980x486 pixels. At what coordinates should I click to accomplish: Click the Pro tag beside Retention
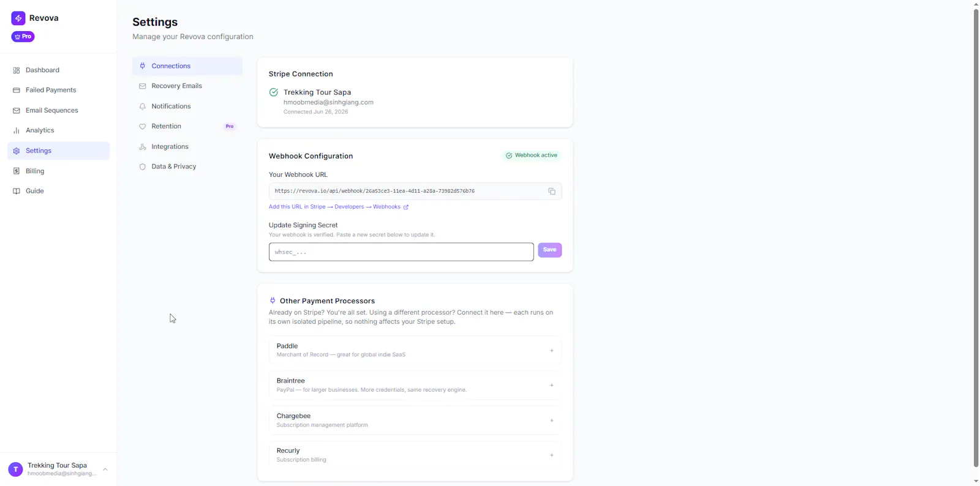coord(230,126)
